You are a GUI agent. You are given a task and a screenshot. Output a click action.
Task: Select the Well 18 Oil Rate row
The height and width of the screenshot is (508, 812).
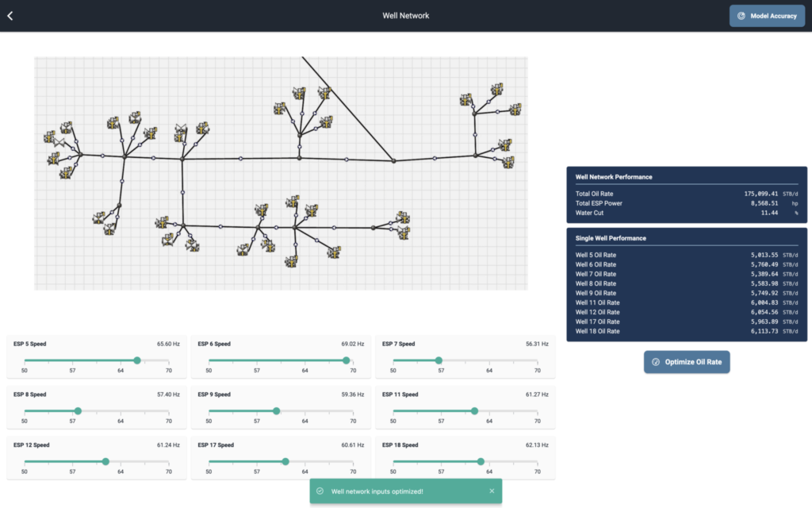pyautogui.click(x=687, y=331)
